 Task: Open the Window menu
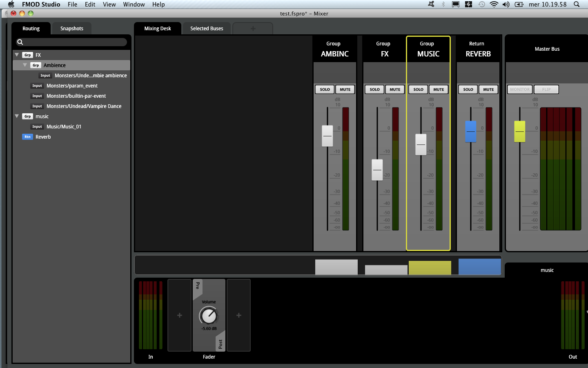134,4
